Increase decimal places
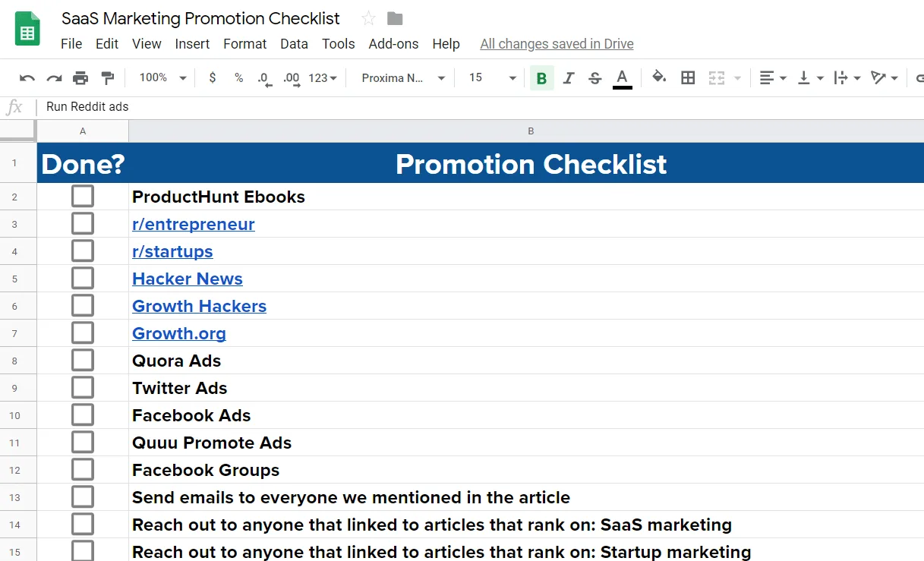 (291, 78)
